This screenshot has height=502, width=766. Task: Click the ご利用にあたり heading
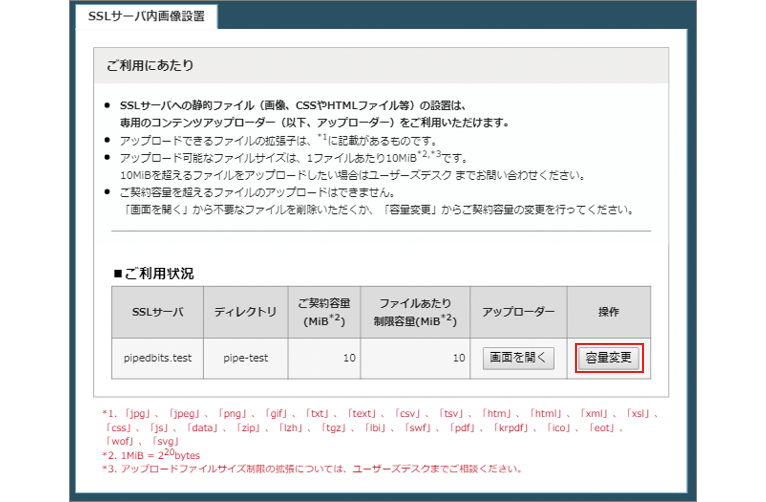point(150,65)
